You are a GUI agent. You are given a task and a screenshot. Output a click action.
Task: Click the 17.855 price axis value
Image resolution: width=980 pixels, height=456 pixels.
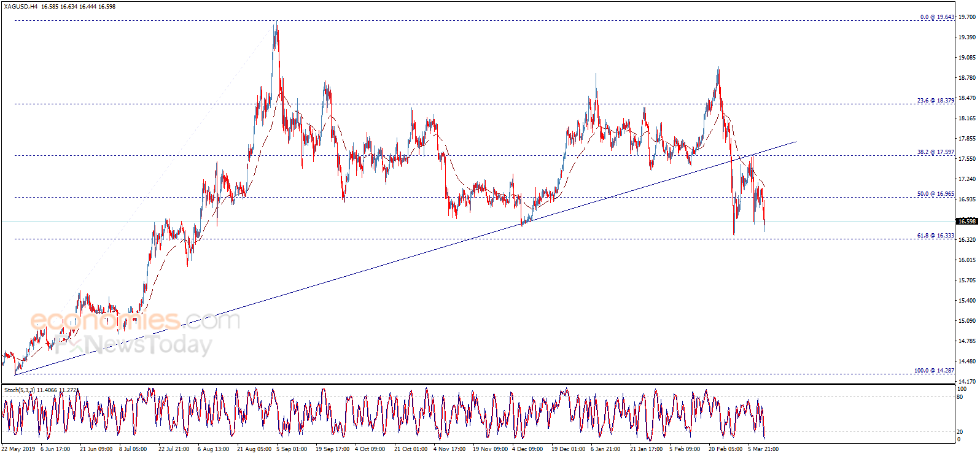coord(967,139)
